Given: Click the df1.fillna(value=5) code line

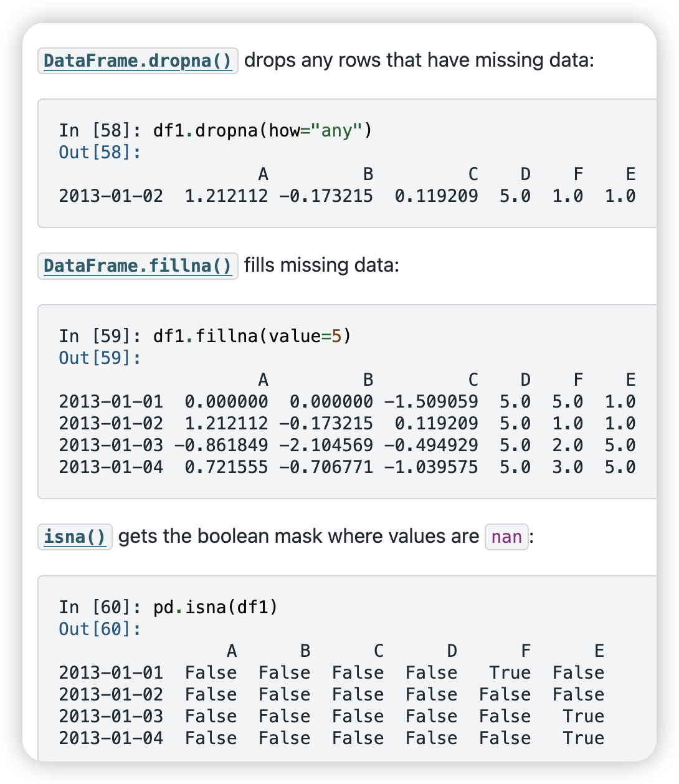Looking at the screenshot, I should click(x=252, y=336).
